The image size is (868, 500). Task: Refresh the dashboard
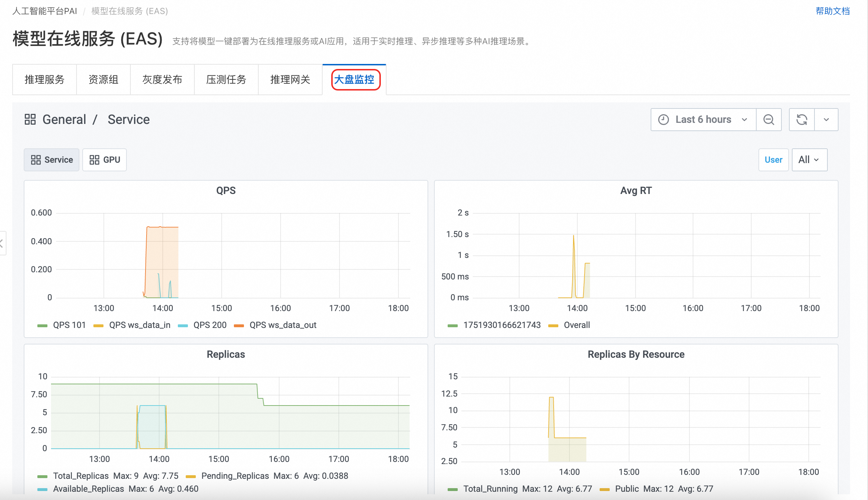click(802, 120)
